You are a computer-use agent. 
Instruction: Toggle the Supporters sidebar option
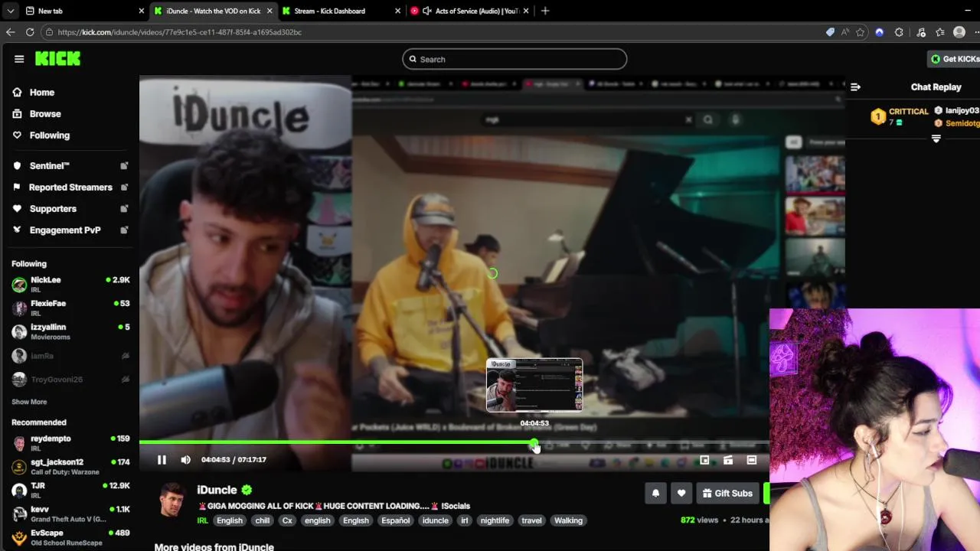(x=70, y=209)
